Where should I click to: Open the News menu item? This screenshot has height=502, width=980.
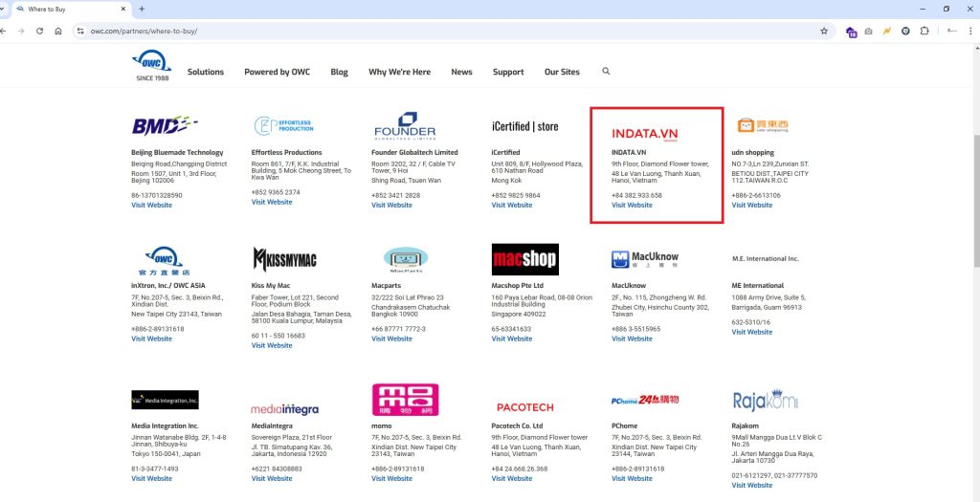(462, 72)
